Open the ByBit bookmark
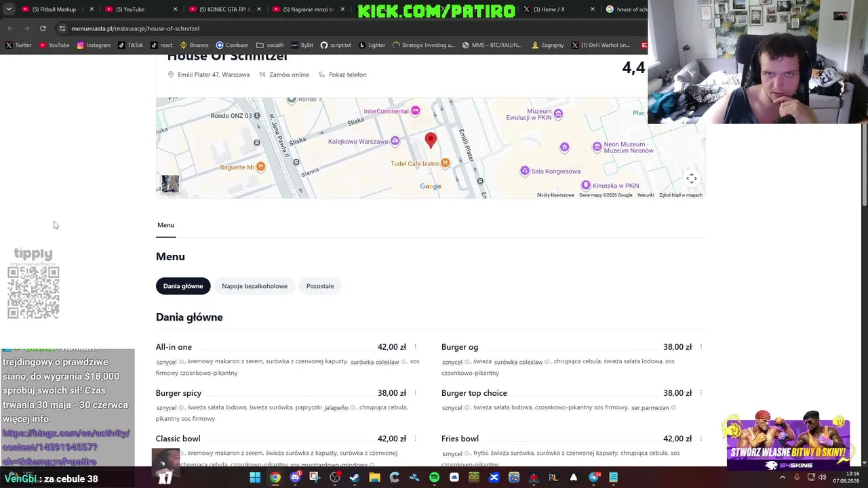The image size is (868, 488). (302, 45)
